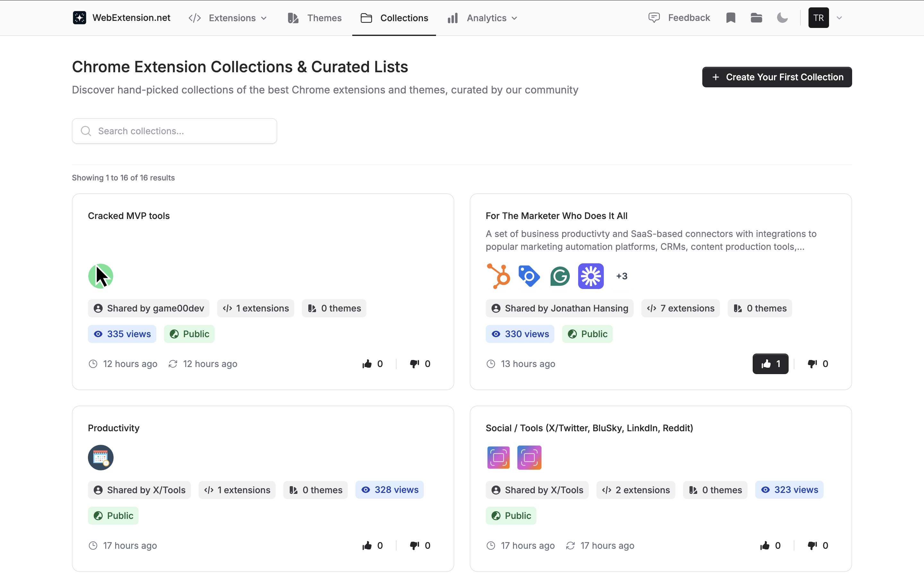Click the purple starburst extension icon

pos(591,276)
